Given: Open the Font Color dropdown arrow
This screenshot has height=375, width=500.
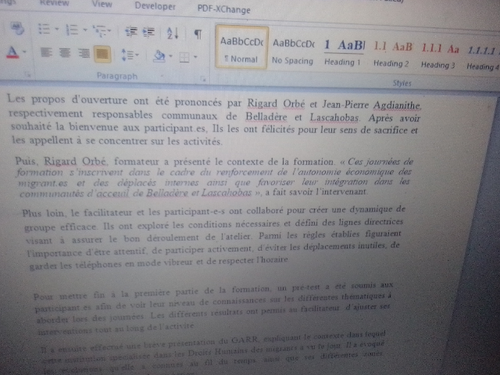Looking at the screenshot, I should pyautogui.click(x=25, y=52).
